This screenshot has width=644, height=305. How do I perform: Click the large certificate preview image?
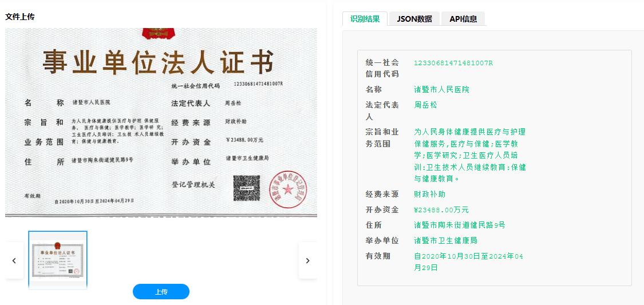point(161,122)
